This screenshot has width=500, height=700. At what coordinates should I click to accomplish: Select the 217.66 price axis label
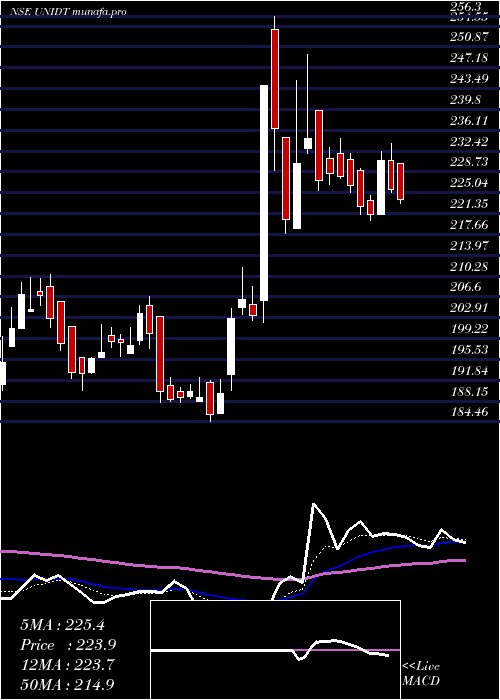(x=468, y=225)
